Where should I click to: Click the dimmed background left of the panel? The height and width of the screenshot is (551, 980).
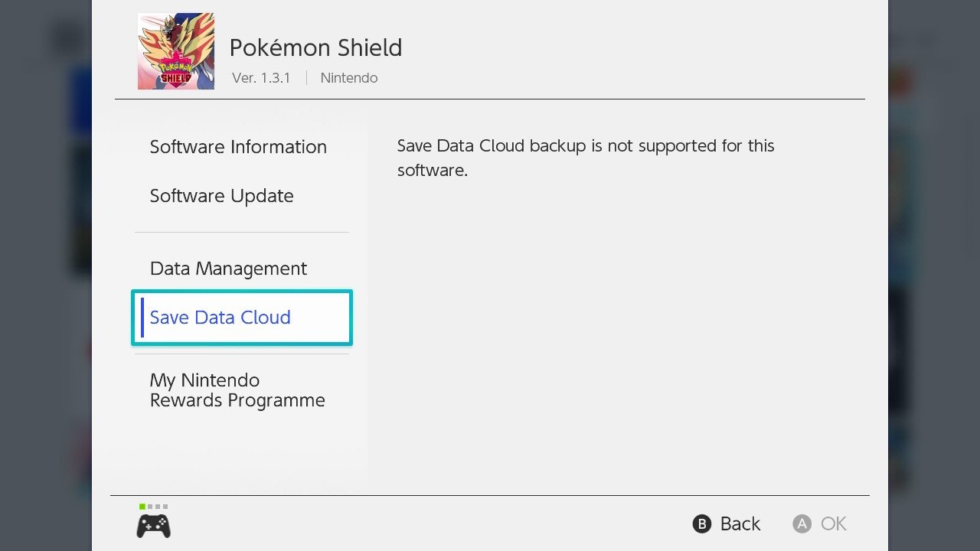pos(46,306)
